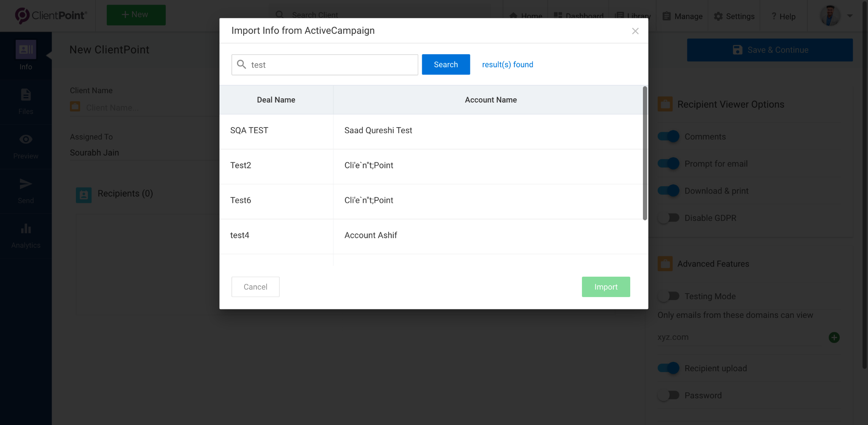Click the top Search Client field
Image resolution: width=868 pixels, height=425 pixels.
point(379,15)
